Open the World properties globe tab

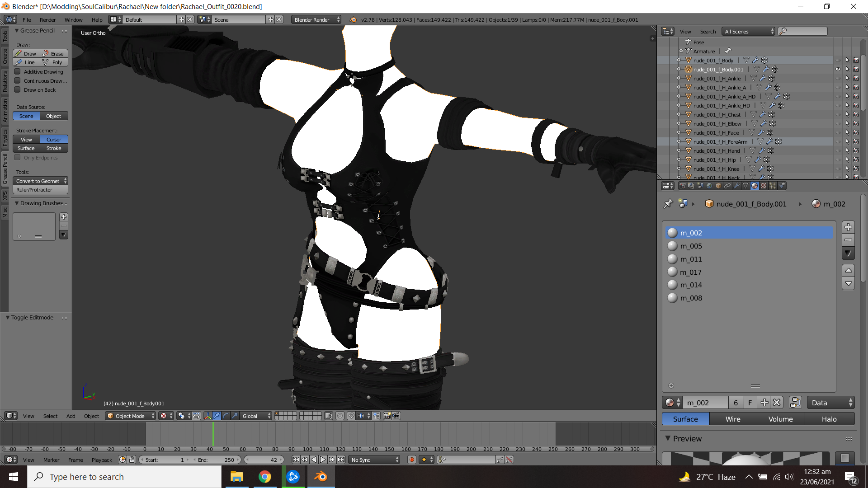709,186
